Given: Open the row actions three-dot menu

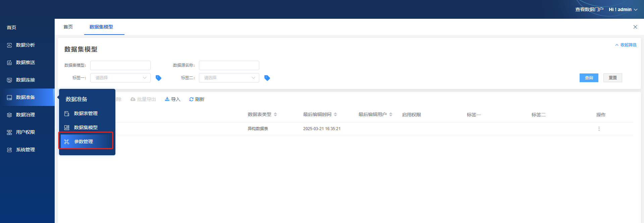Looking at the screenshot, I should 599,129.
